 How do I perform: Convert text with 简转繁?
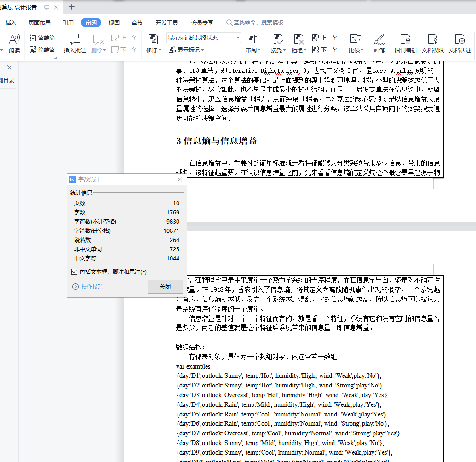click(42, 50)
